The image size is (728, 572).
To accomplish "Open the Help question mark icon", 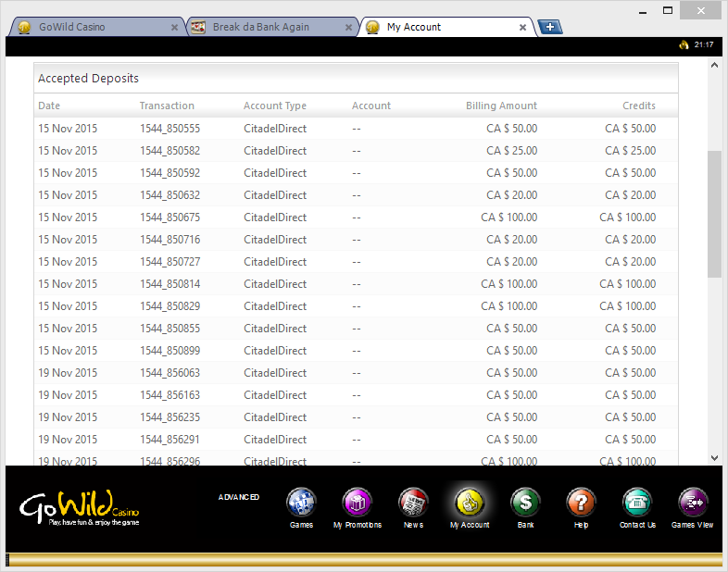I will [x=581, y=503].
